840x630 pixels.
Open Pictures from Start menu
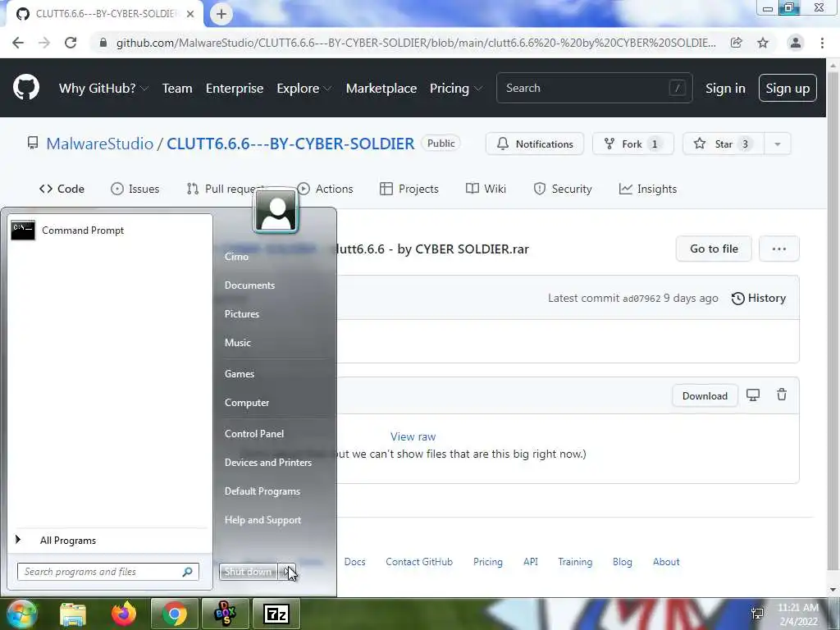(242, 314)
